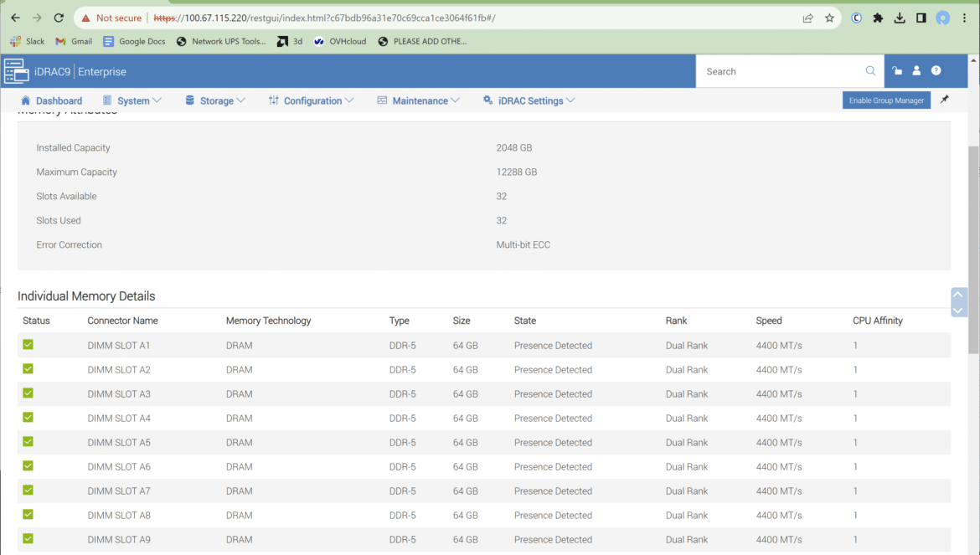This screenshot has width=980, height=555.
Task: Expand the System menu
Action: tap(132, 100)
